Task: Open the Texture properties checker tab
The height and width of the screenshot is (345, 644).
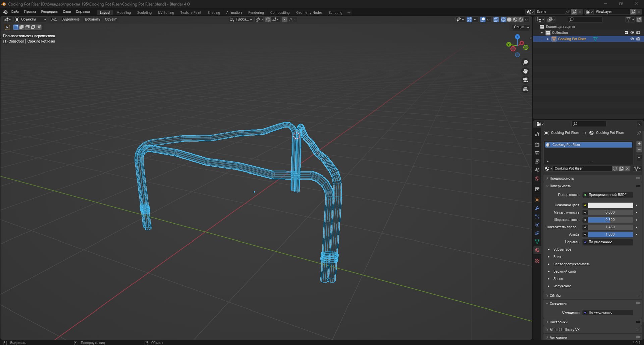Action: tap(537, 261)
